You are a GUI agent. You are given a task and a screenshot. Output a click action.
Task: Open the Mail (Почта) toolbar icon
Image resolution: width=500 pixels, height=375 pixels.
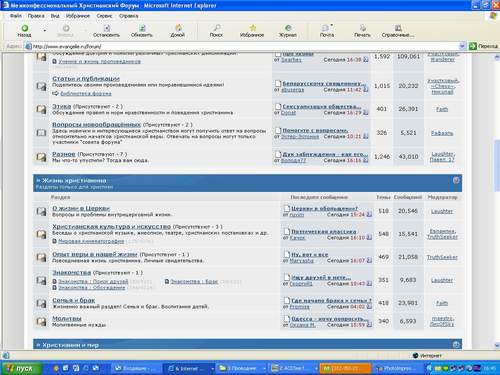point(326,28)
